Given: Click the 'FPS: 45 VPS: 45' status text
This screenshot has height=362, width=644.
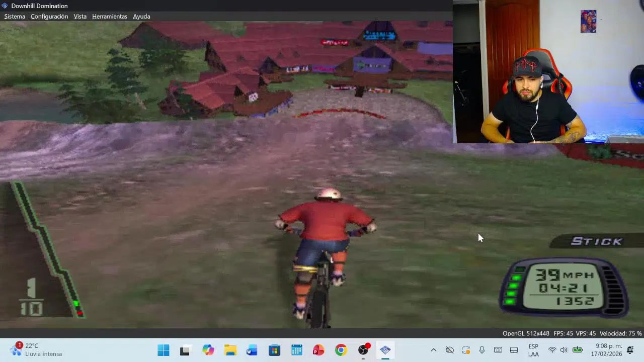Looking at the screenshot, I should pyautogui.click(x=575, y=333).
